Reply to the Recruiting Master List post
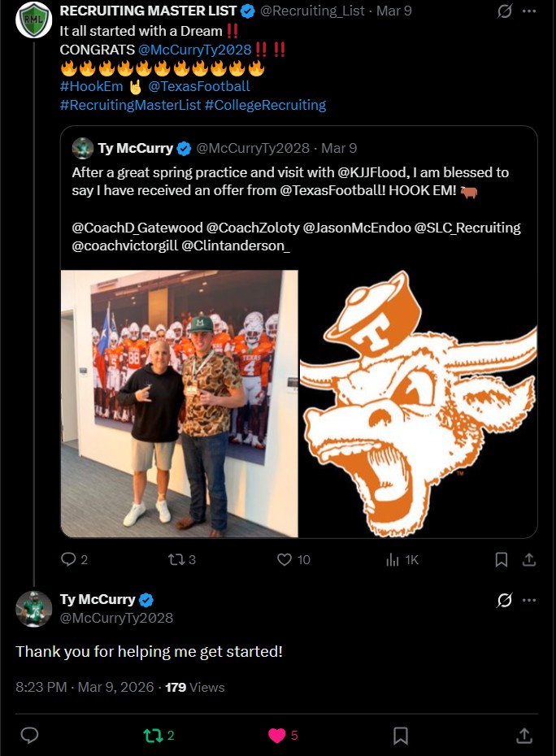The image size is (556, 756). tap(68, 559)
